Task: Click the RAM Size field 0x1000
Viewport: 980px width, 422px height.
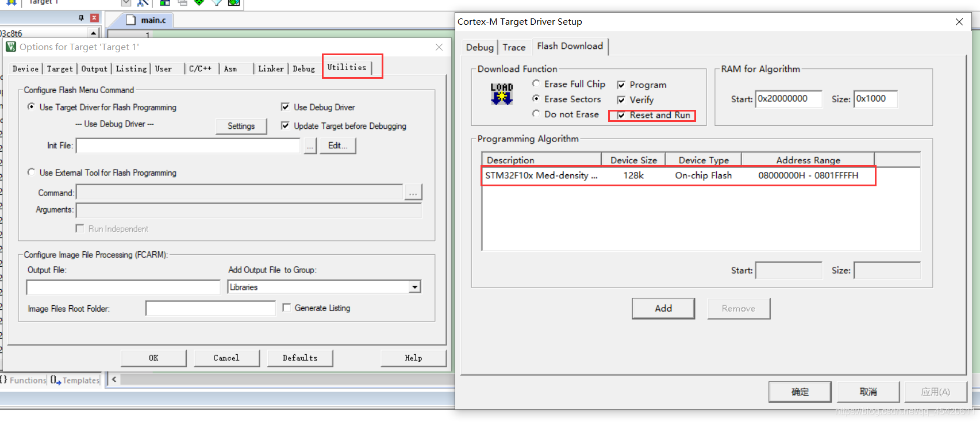Action: (x=875, y=99)
